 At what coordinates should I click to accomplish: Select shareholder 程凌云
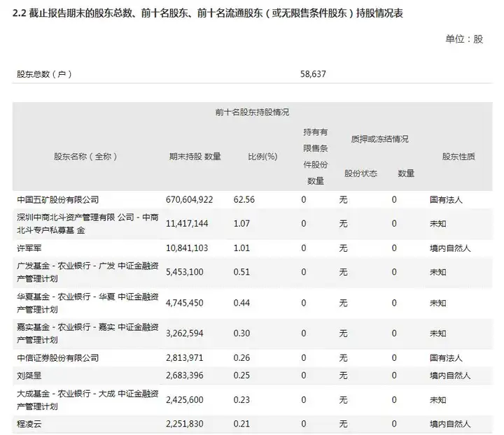(29, 424)
